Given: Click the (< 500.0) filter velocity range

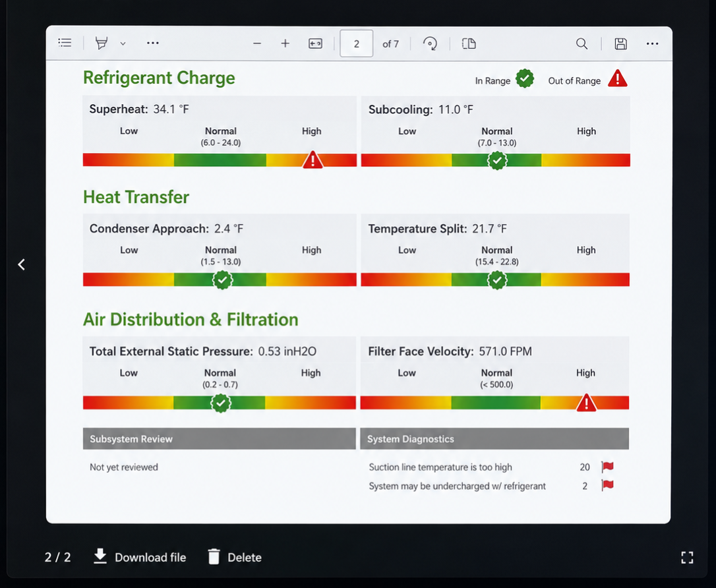Looking at the screenshot, I should coord(496,384).
